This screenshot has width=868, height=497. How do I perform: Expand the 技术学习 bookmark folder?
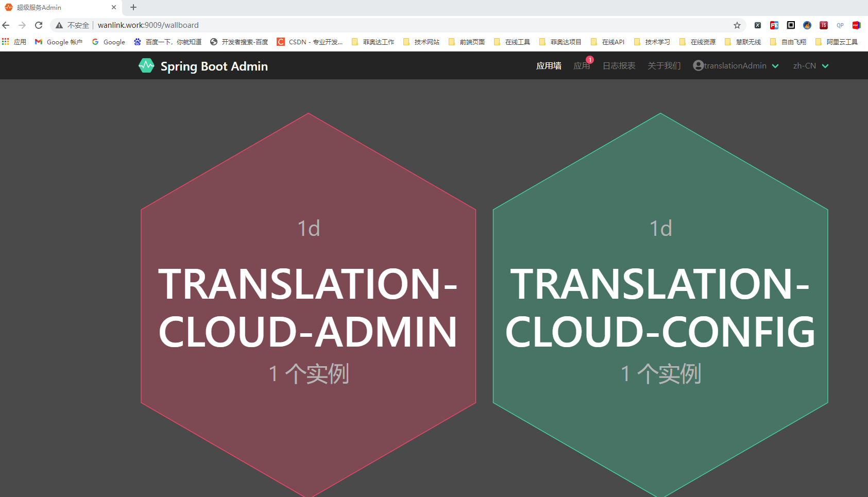652,42
